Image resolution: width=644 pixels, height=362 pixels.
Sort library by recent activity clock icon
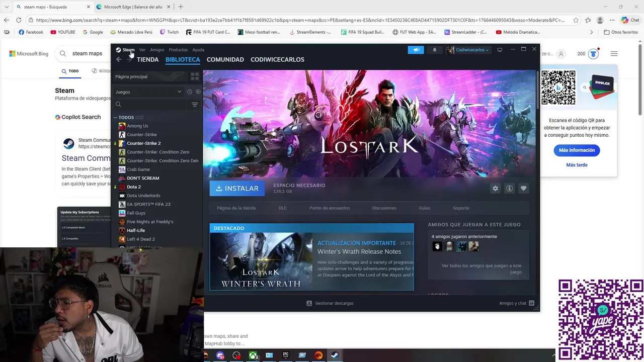[x=190, y=92]
